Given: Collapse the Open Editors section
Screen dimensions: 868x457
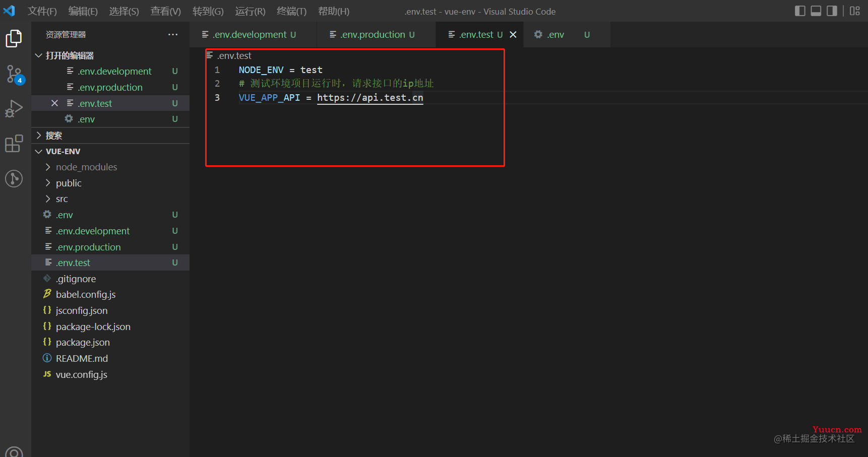Looking at the screenshot, I should [x=39, y=55].
